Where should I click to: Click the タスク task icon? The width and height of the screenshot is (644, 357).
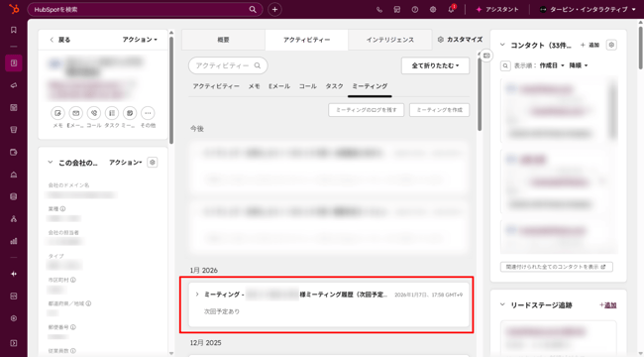(x=112, y=113)
